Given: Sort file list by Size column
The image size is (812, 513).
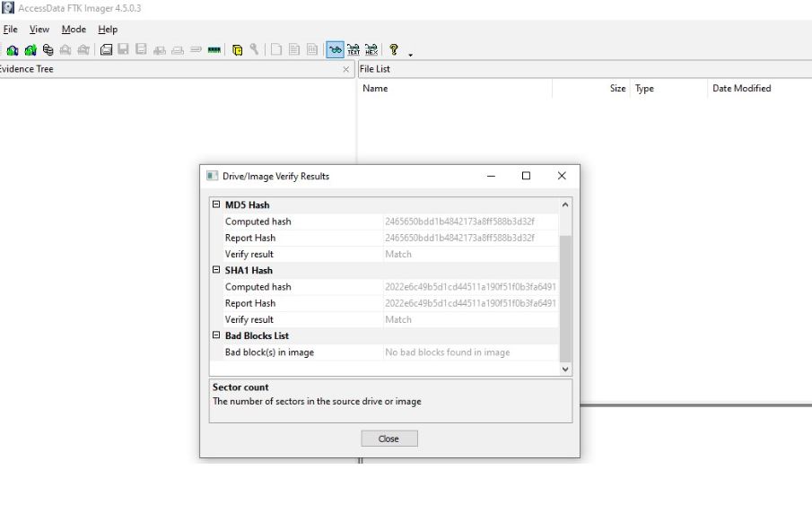Looking at the screenshot, I should pos(591,89).
